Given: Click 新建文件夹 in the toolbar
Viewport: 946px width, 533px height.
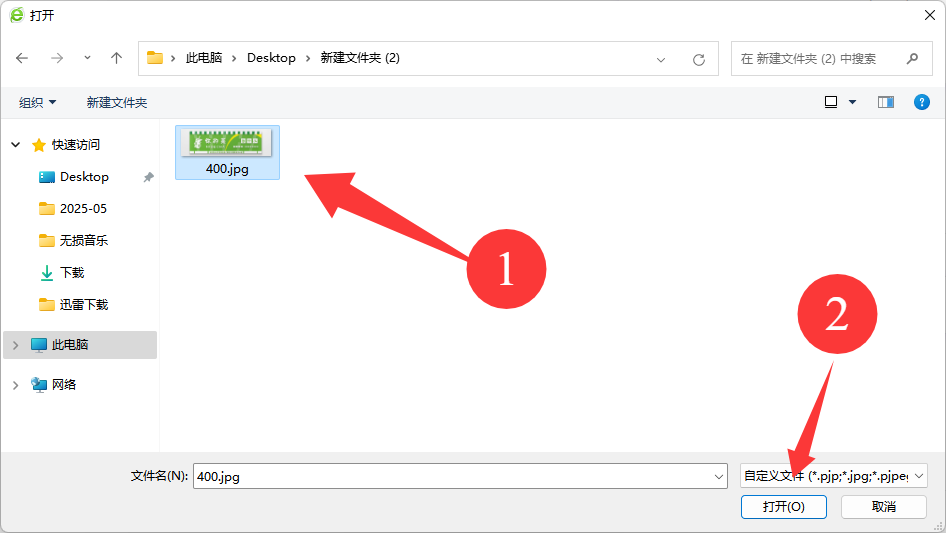Looking at the screenshot, I should pyautogui.click(x=116, y=102).
